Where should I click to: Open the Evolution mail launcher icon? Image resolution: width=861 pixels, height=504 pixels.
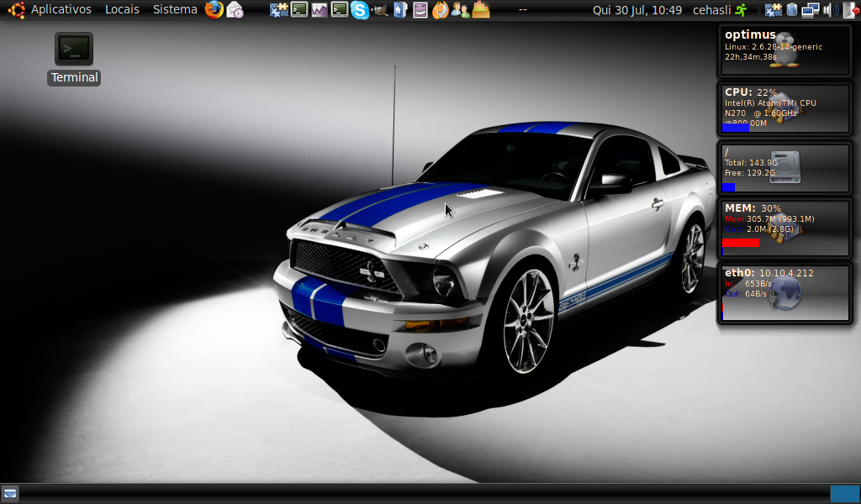point(235,10)
